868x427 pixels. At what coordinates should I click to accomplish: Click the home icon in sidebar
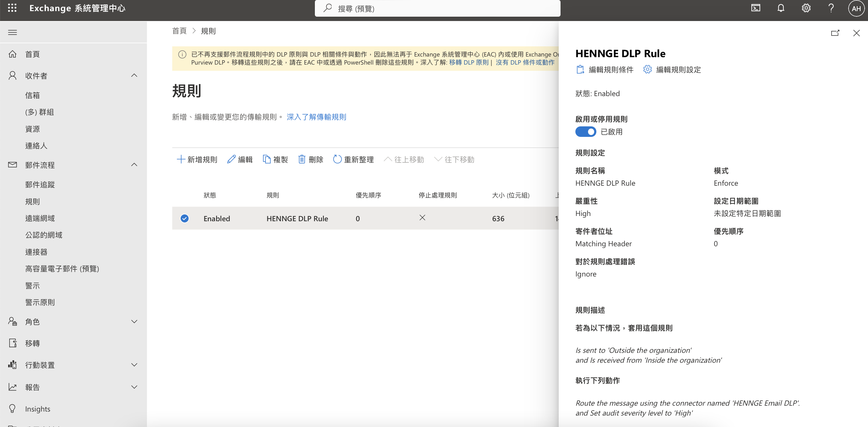(x=12, y=54)
